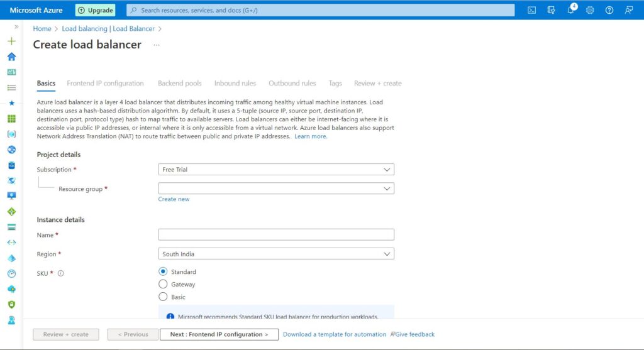Switch to the Review + create tab
644x350 pixels.
pyautogui.click(x=378, y=84)
